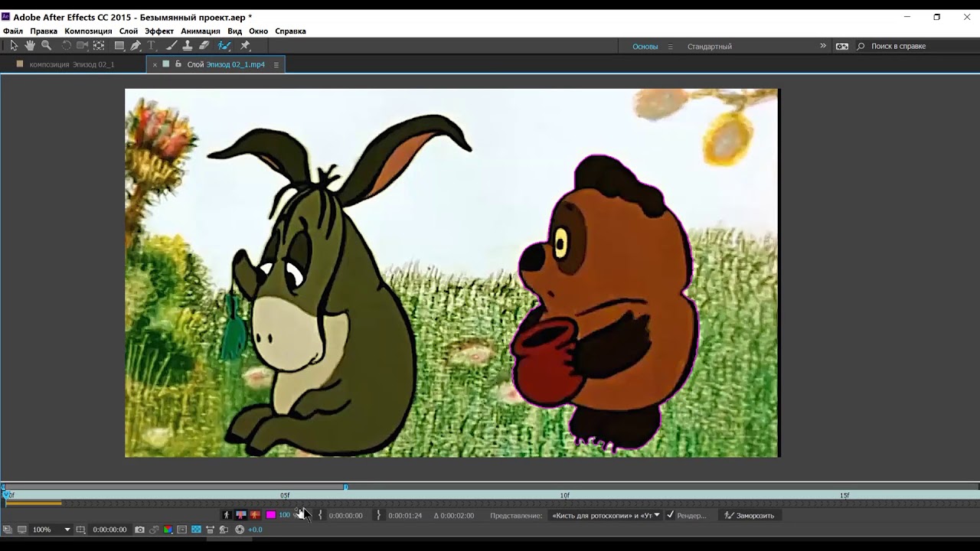Open the magnification 100% dropdown
This screenshot has height=551, width=980.
click(x=51, y=530)
